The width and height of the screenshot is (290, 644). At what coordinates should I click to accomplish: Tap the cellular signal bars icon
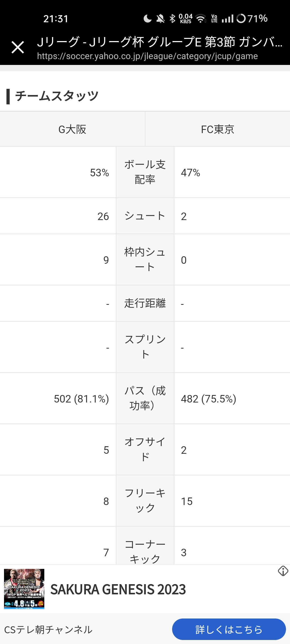228,19
